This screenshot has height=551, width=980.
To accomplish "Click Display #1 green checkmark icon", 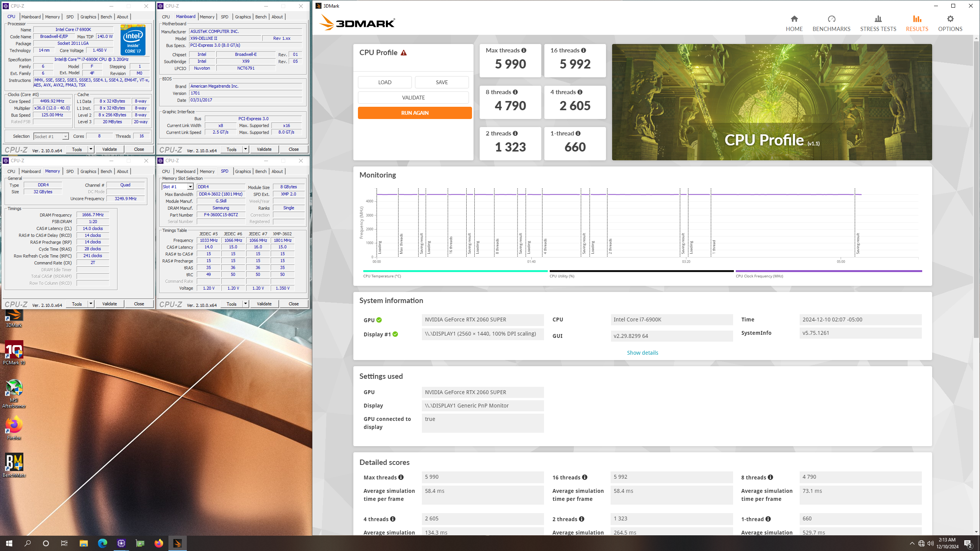I will point(395,334).
